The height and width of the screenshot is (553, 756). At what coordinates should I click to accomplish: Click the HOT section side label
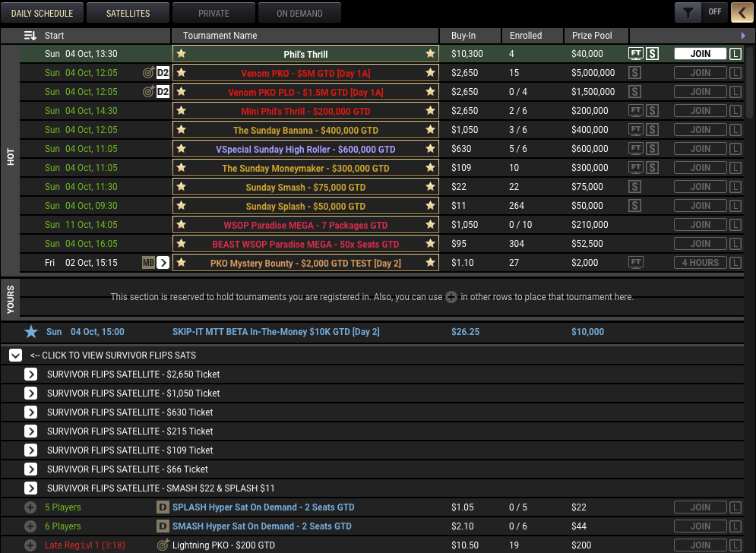coord(10,156)
